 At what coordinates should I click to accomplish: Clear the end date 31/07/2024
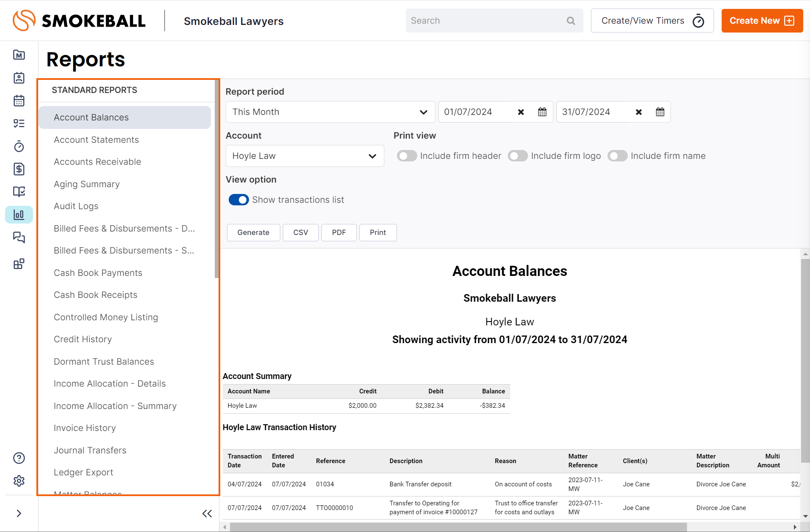coord(639,112)
